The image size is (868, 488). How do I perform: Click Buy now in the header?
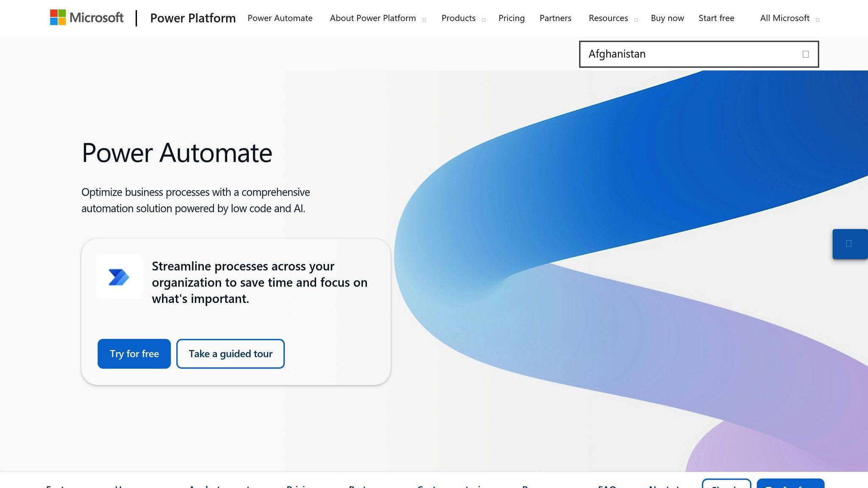click(667, 18)
